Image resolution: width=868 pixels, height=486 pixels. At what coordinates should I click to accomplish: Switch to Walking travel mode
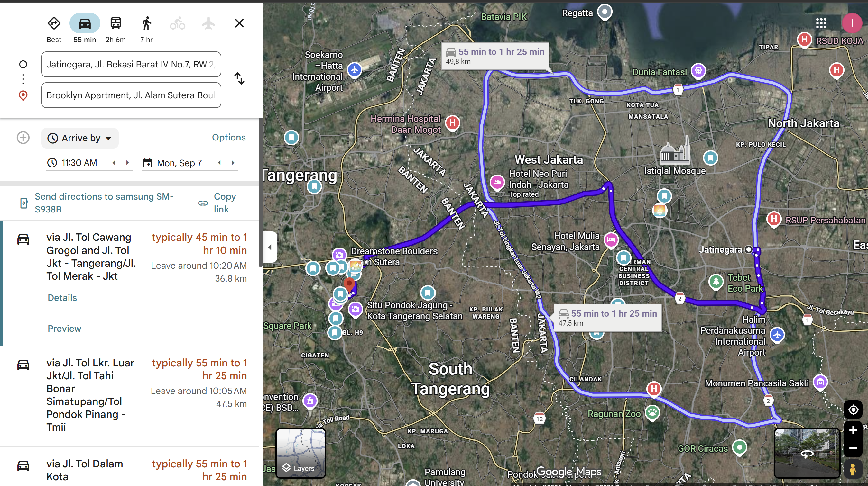click(x=147, y=23)
